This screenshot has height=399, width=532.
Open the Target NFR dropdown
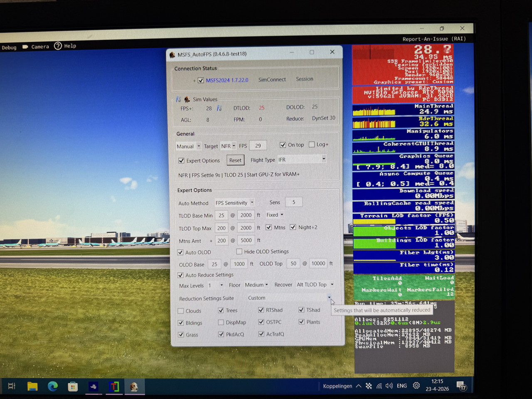228,146
